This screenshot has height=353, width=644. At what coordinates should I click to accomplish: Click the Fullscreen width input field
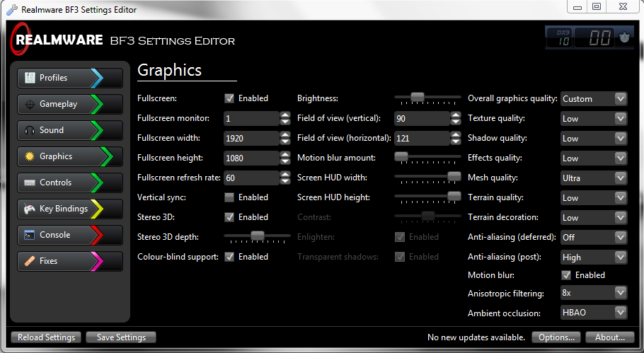(252, 139)
